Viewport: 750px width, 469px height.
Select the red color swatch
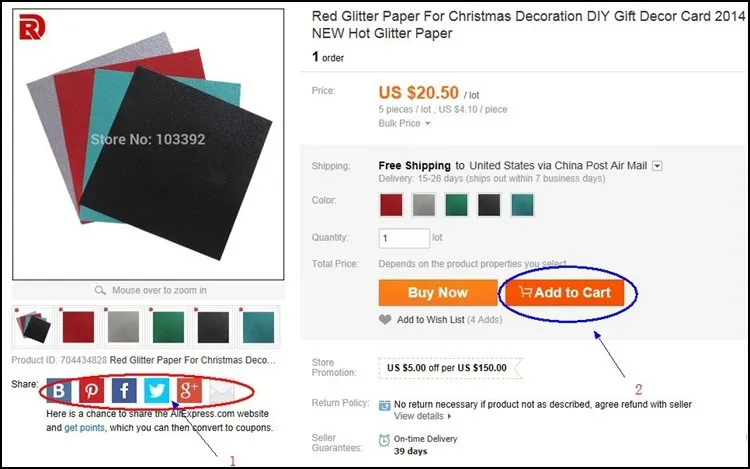point(391,205)
